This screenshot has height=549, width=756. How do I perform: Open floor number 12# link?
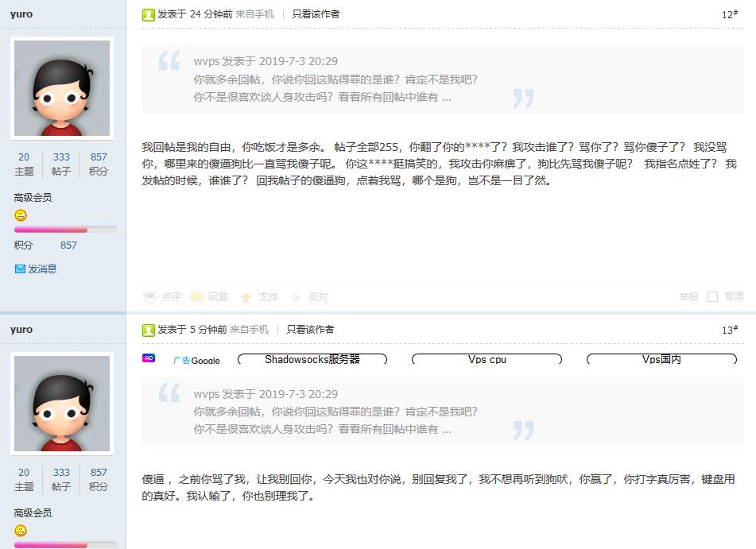click(x=730, y=14)
